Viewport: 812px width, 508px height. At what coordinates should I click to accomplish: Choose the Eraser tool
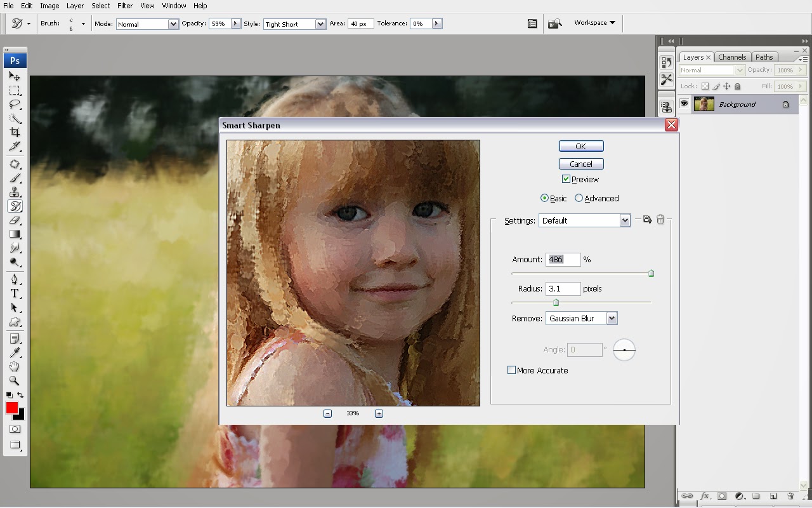pos(15,220)
